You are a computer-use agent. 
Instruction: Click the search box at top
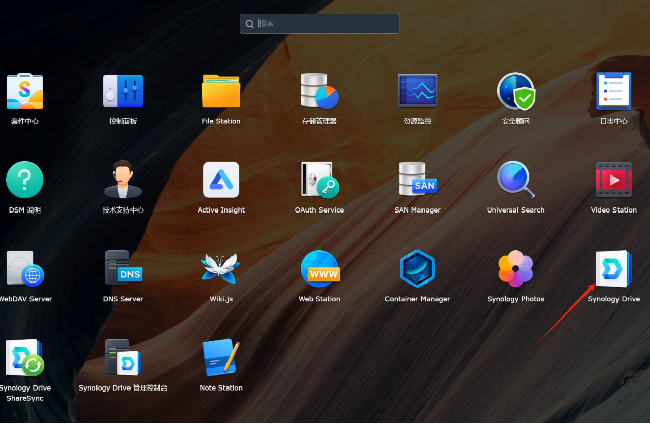click(x=320, y=23)
